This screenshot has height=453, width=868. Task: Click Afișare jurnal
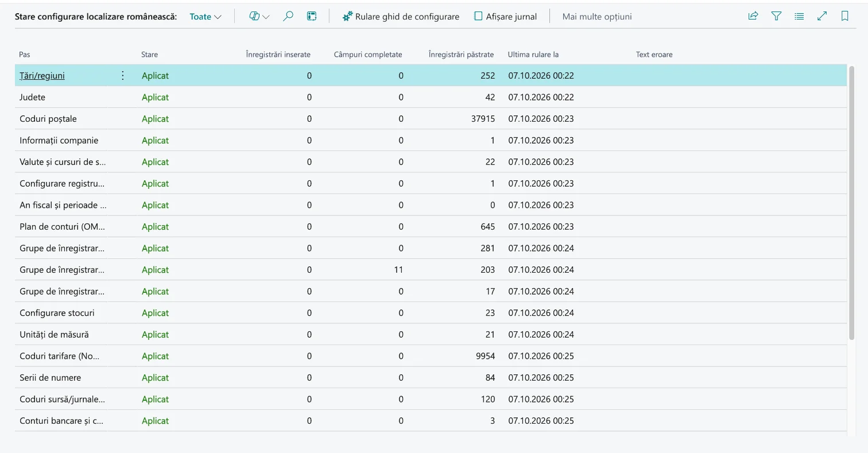[505, 17]
